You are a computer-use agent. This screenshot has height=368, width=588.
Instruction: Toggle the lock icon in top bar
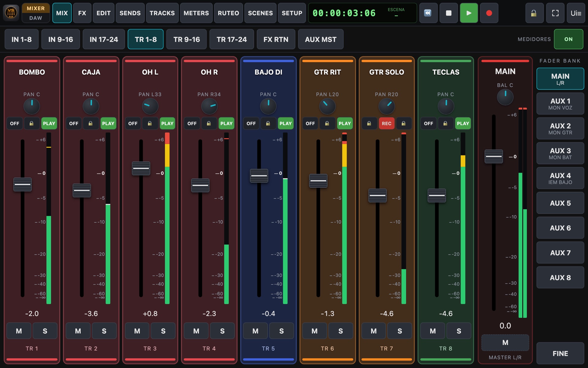(x=534, y=13)
